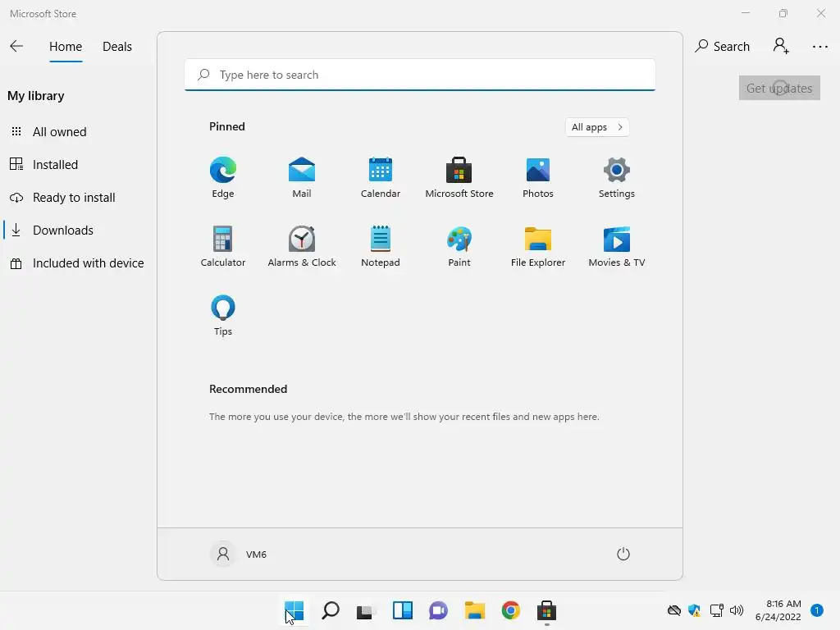
Task: Click Search in Microsoft Store header
Action: pos(722,47)
